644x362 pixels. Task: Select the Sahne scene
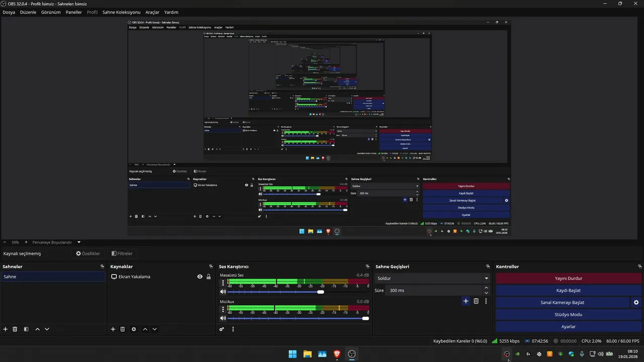click(53, 277)
